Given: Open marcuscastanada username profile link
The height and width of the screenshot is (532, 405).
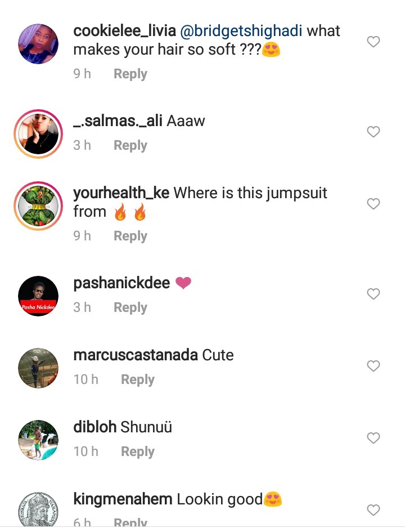Looking at the screenshot, I should pyautogui.click(x=136, y=355).
